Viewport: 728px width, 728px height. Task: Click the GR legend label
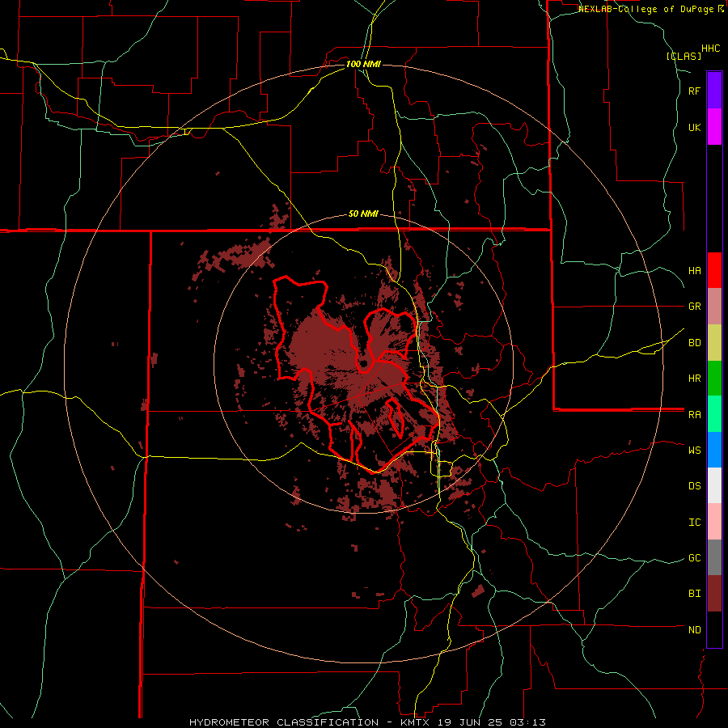(x=694, y=307)
